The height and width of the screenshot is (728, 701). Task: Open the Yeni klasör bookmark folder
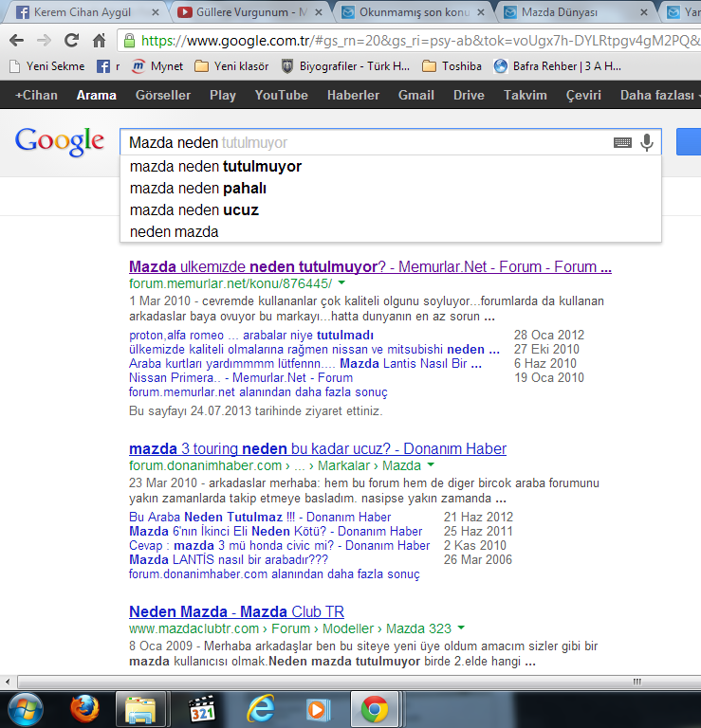(x=231, y=66)
